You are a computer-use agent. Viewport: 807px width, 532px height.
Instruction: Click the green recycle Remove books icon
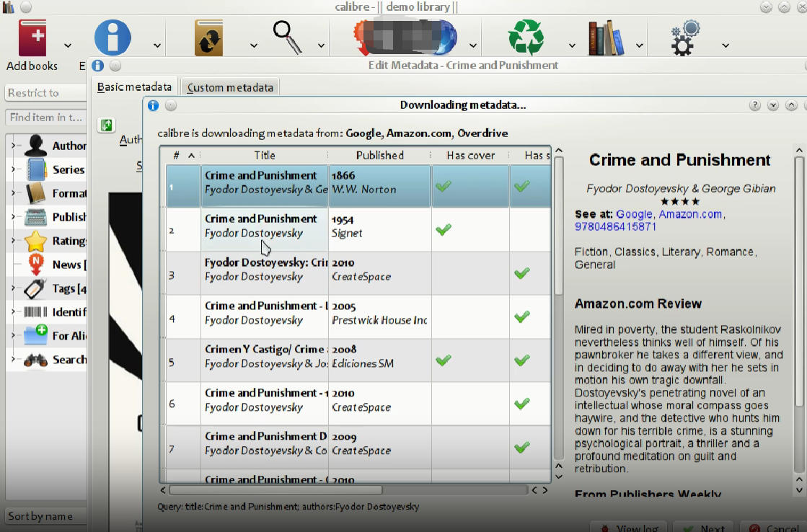click(526, 37)
